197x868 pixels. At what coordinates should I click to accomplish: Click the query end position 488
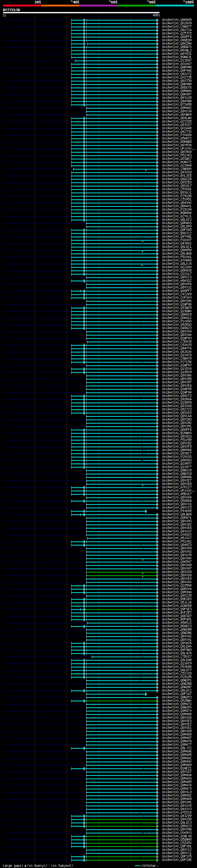(x=155, y=15)
